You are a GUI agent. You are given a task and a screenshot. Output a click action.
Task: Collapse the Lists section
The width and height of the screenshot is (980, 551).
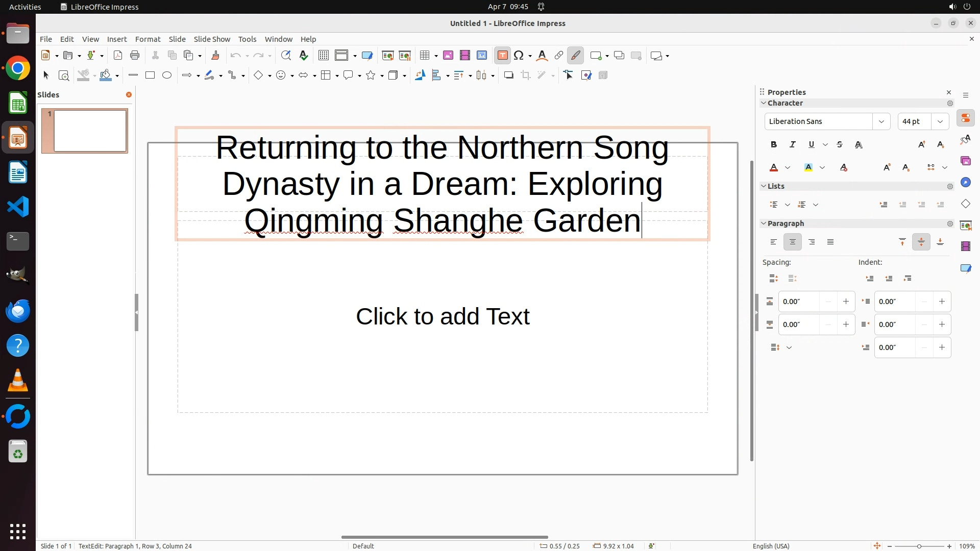point(764,186)
